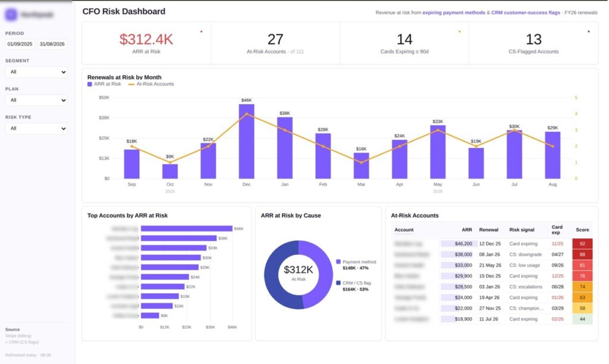Click the top account bar labeled $46K
Viewport: 609px width, 364px height.
tap(186, 228)
